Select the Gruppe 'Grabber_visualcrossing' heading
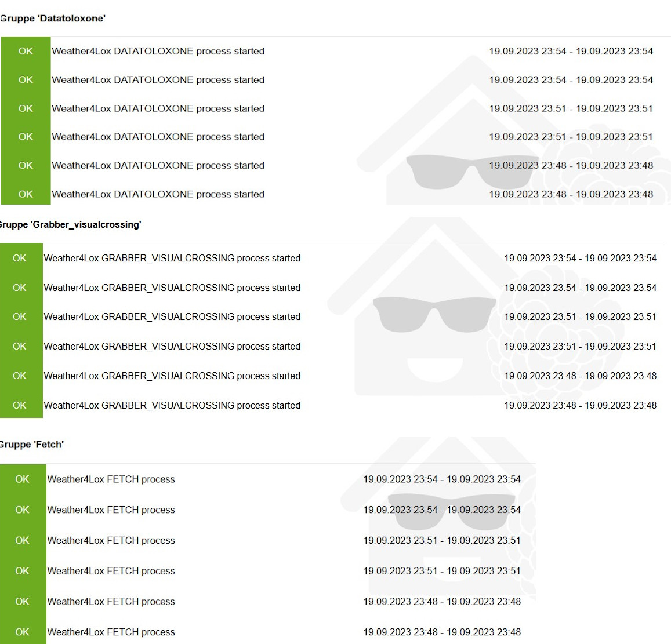Screen dimensions: 671x644 click(70, 224)
